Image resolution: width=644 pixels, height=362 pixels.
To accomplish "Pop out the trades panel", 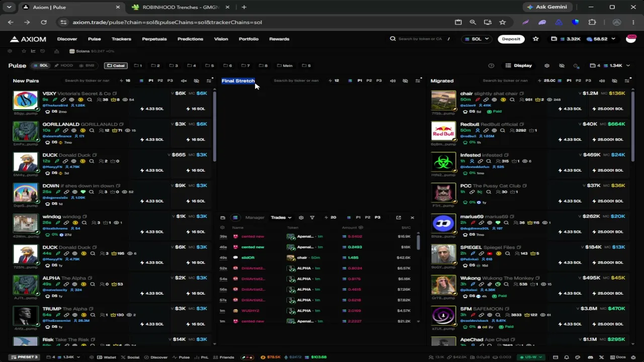I will coord(398,218).
